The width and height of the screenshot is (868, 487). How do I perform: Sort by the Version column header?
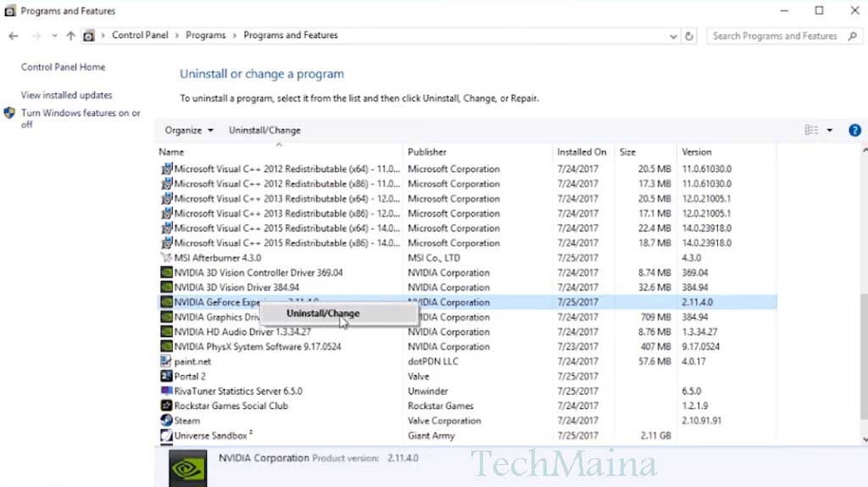(x=726, y=152)
